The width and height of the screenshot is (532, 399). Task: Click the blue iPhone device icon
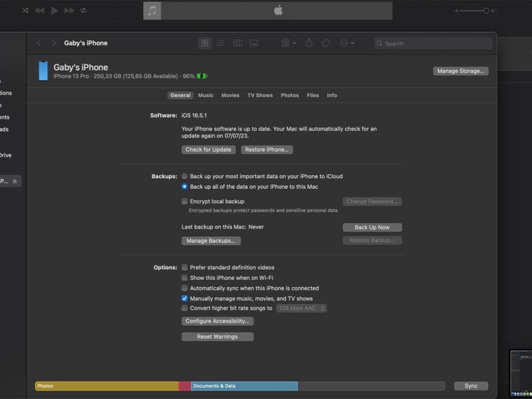(43, 71)
